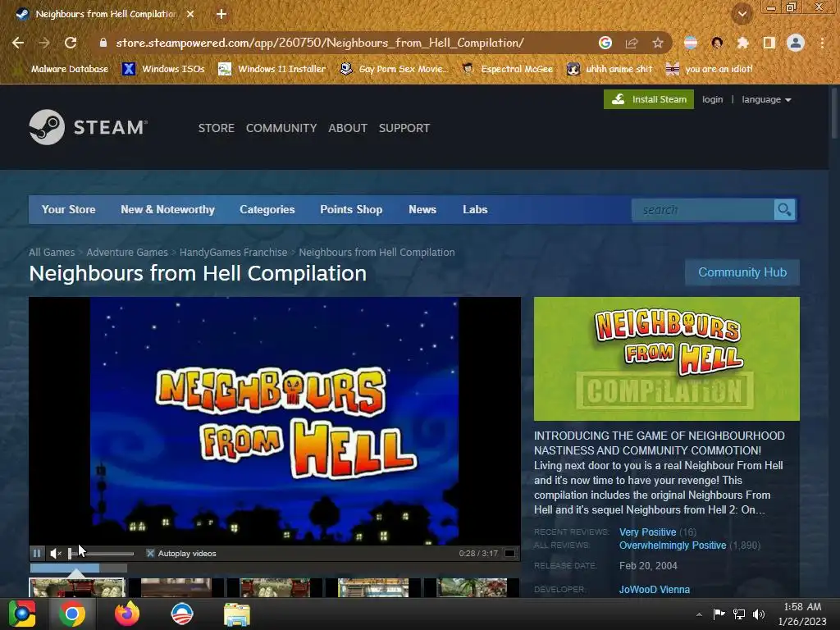Image resolution: width=840 pixels, height=630 pixels.
Task: Open the file explorer taskbar icon
Action: pos(237,614)
